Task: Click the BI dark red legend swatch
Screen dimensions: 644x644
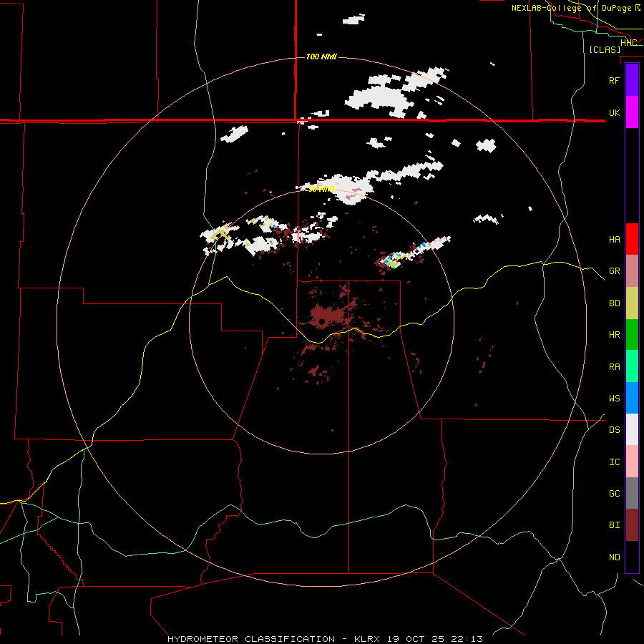Action: pos(632,525)
